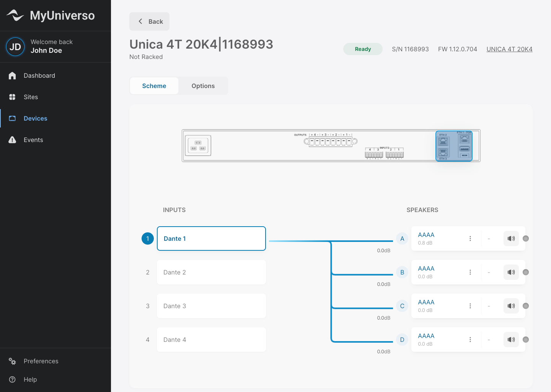Open the UNICA 4T 20K4 link

pyautogui.click(x=509, y=49)
